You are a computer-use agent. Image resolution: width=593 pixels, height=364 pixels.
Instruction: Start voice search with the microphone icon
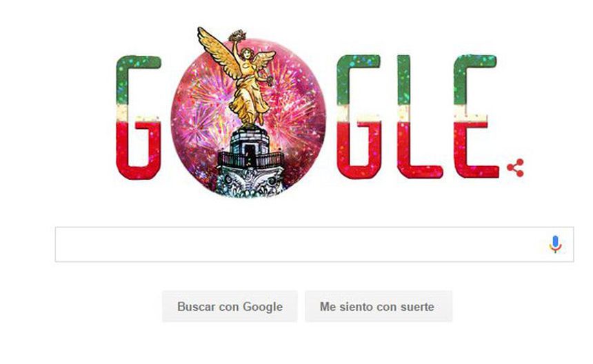tap(555, 244)
